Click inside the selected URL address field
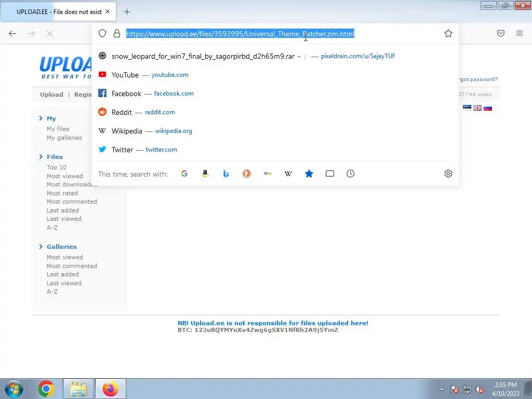532x399 pixels. click(x=240, y=34)
